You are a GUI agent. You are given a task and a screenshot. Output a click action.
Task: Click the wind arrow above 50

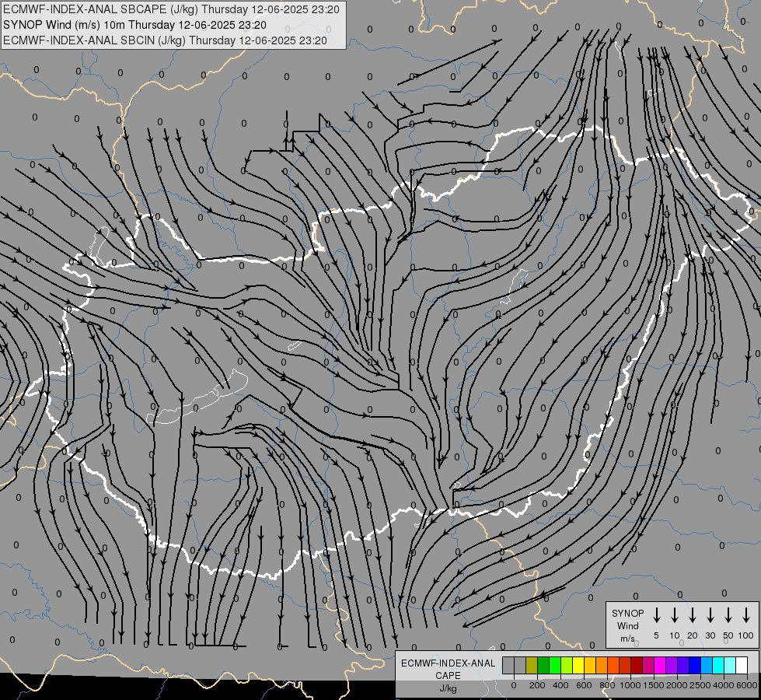coord(728,615)
